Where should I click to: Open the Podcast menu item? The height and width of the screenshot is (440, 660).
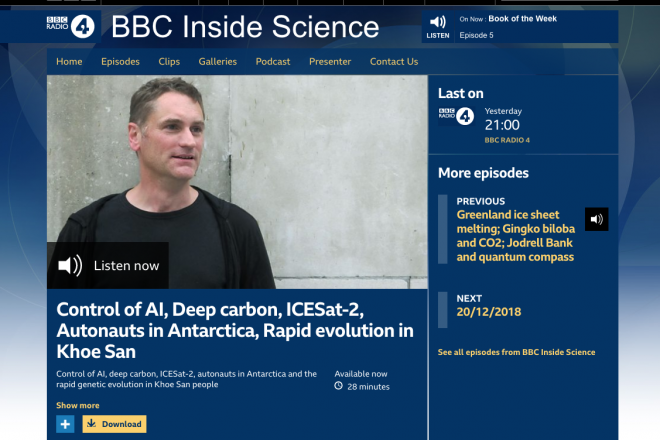pos(273,61)
